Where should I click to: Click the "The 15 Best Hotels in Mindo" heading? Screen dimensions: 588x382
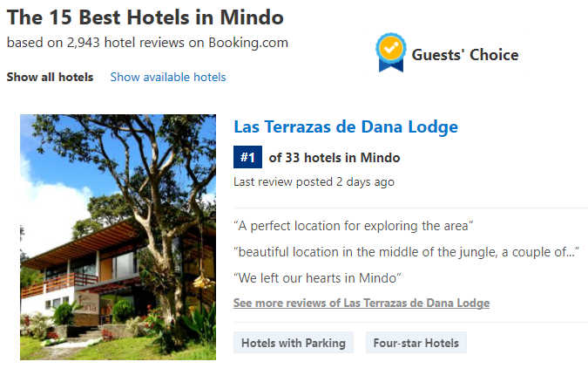click(x=145, y=17)
